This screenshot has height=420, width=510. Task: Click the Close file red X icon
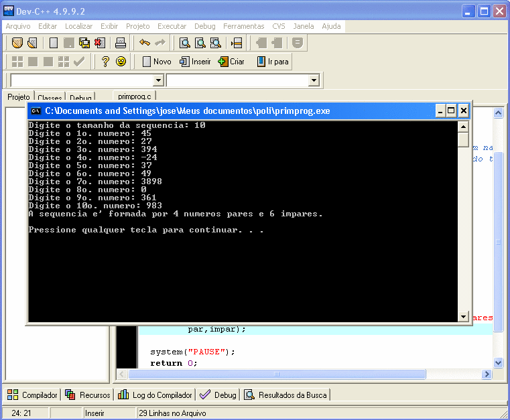click(x=99, y=43)
